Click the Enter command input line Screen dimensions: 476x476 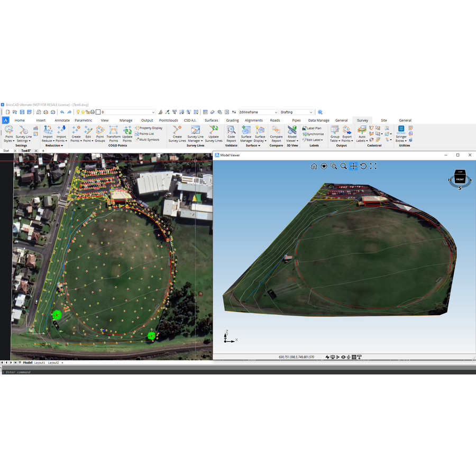point(238,372)
